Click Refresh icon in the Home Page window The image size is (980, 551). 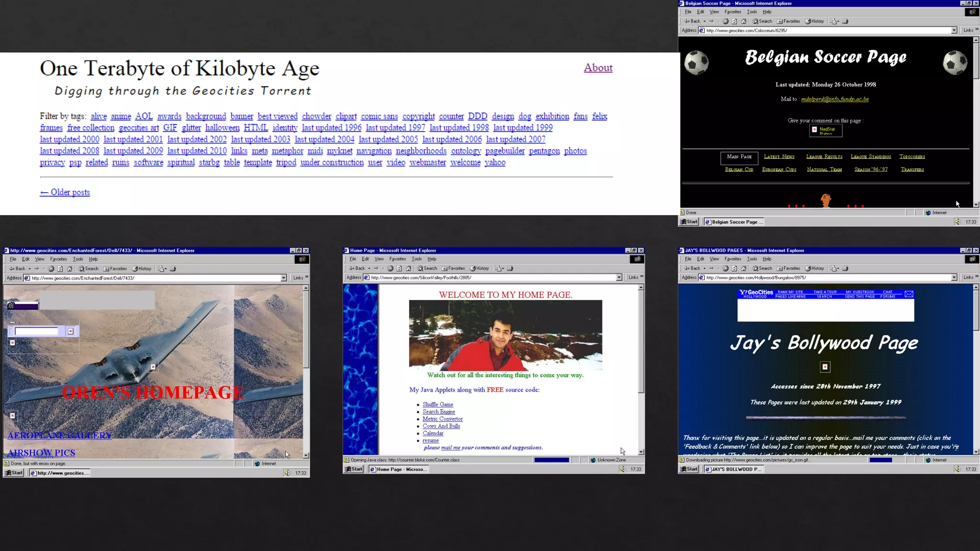[400, 268]
